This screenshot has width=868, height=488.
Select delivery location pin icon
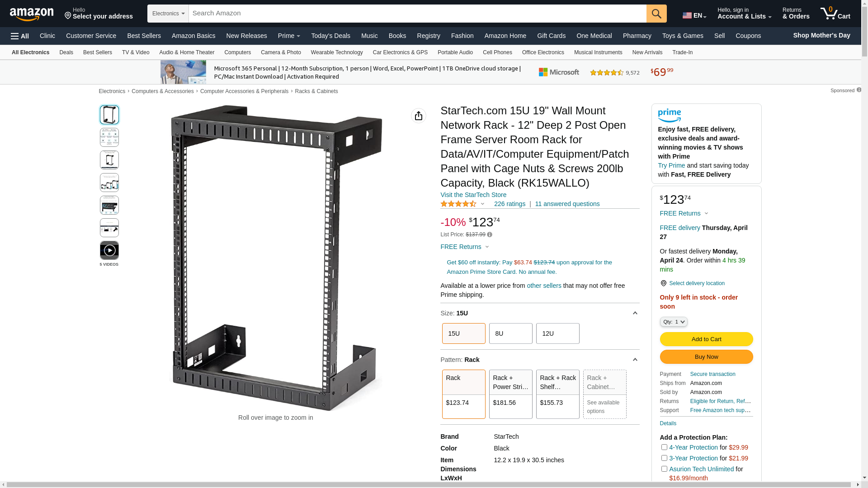click(x=663, y=283)
